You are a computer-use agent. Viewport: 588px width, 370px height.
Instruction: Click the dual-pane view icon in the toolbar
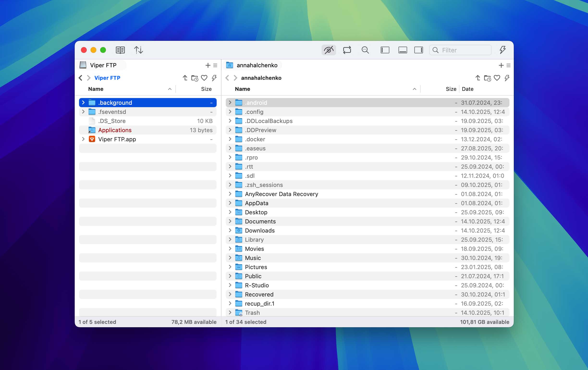coord(120,50)
